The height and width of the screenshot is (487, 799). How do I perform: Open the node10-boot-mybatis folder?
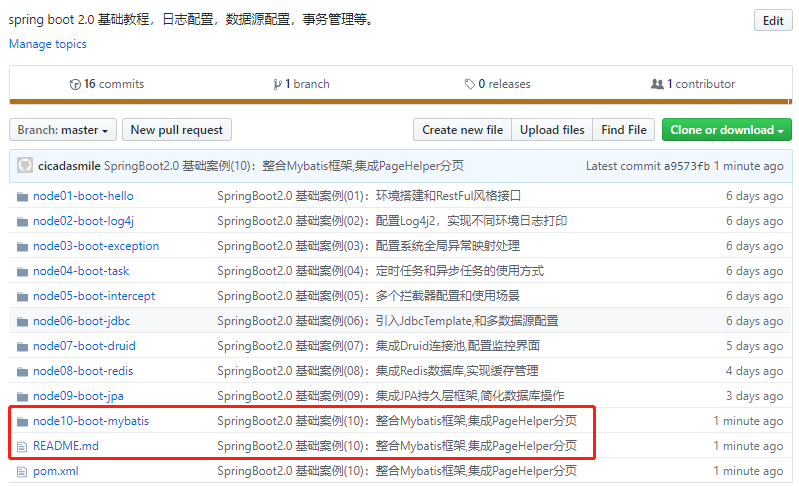(x=91, y=421)
